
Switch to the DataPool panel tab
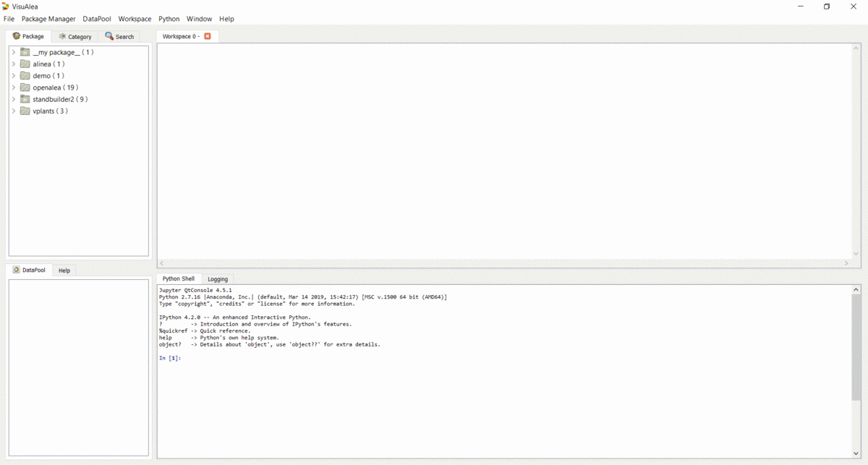pos(29,270)
